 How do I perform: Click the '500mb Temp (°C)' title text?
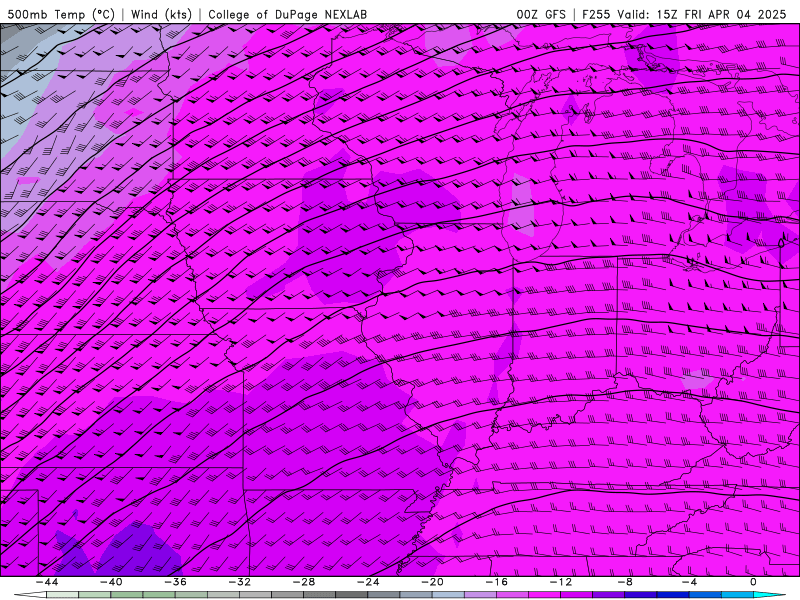point(61,15)
